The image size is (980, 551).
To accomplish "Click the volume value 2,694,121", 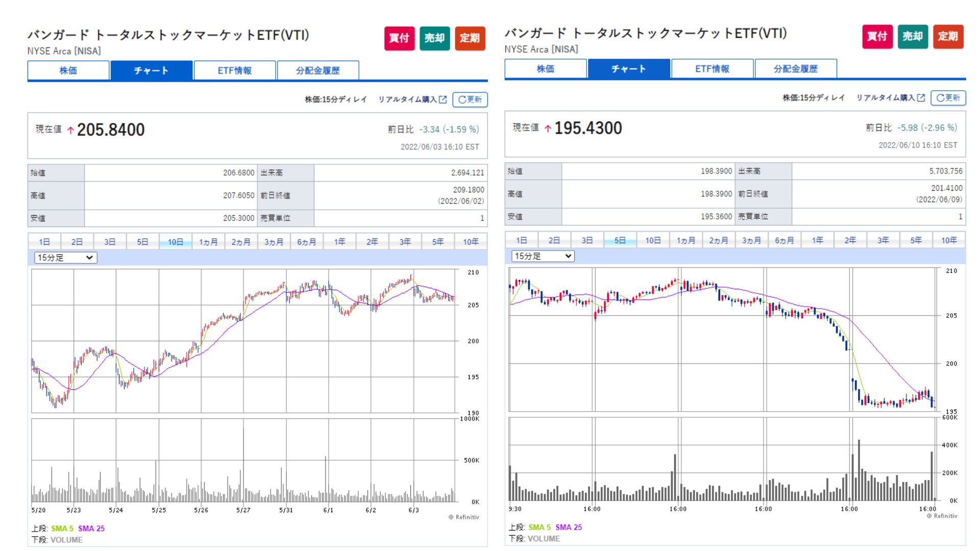I will click(x=468, y=173).
